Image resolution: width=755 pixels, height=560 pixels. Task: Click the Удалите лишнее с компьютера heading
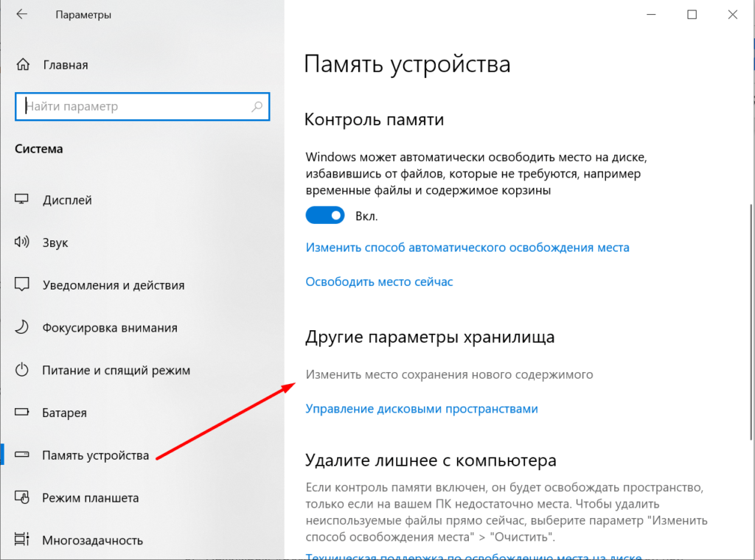(431, 461)
